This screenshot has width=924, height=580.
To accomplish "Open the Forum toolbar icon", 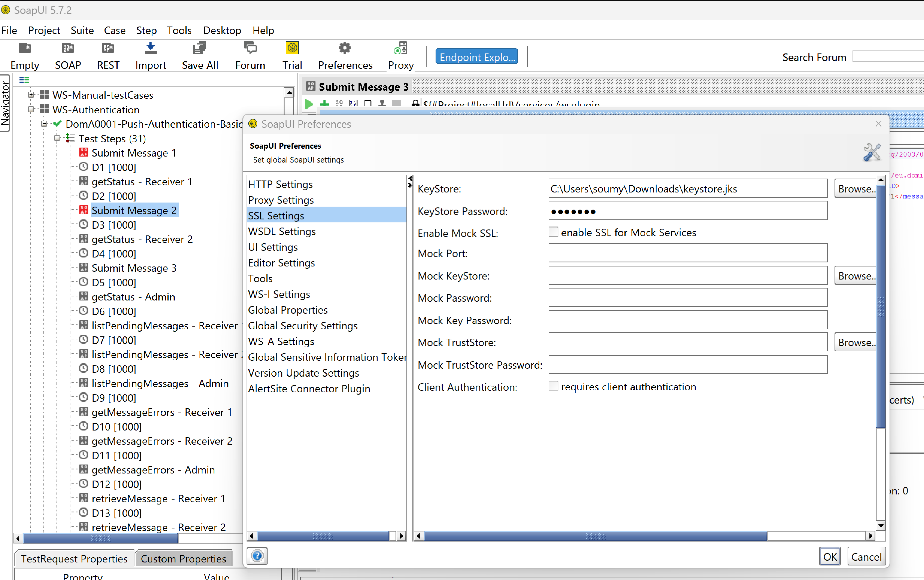I will (250, 48).
